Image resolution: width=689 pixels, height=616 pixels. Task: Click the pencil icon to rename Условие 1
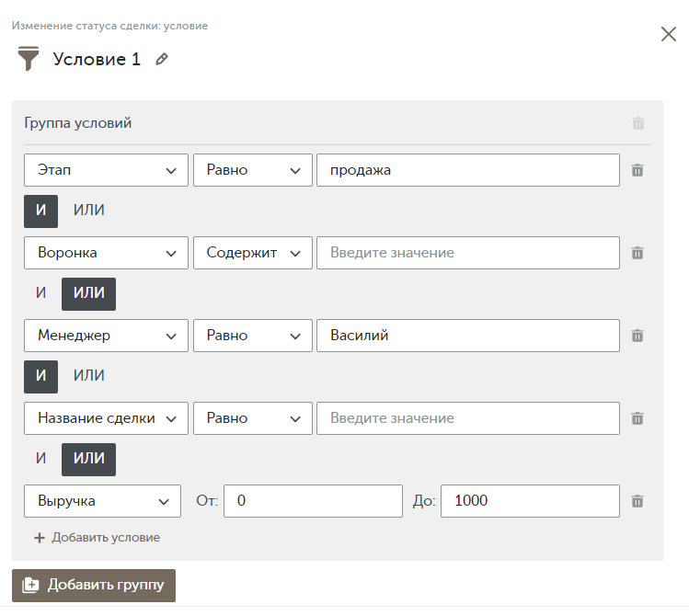coord(162,59)
